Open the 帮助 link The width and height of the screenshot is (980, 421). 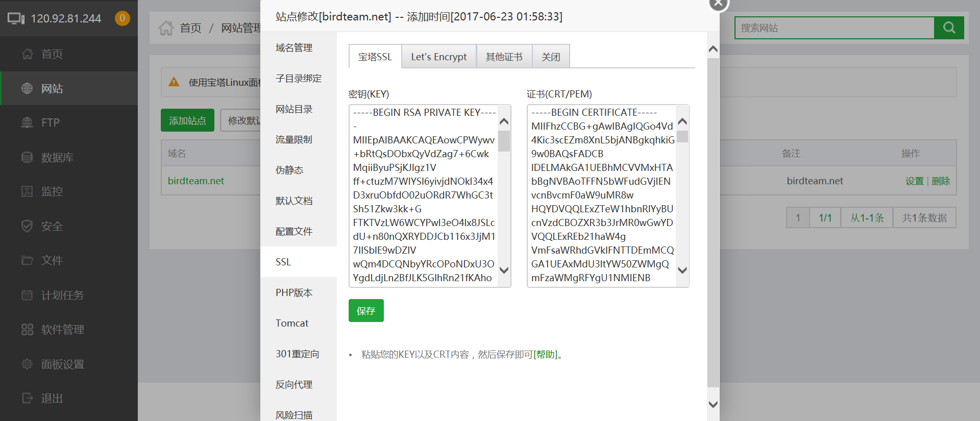[545, 354]
